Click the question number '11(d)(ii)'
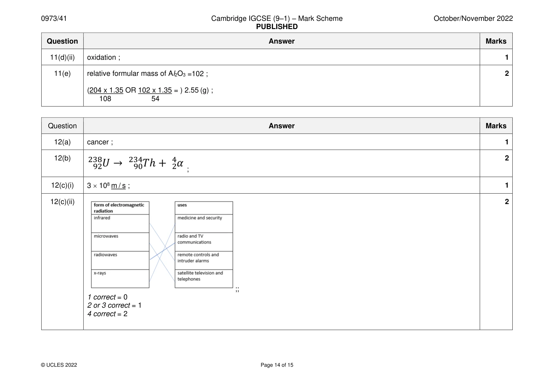This screenshot has height=392, width=554. point(62,57)
